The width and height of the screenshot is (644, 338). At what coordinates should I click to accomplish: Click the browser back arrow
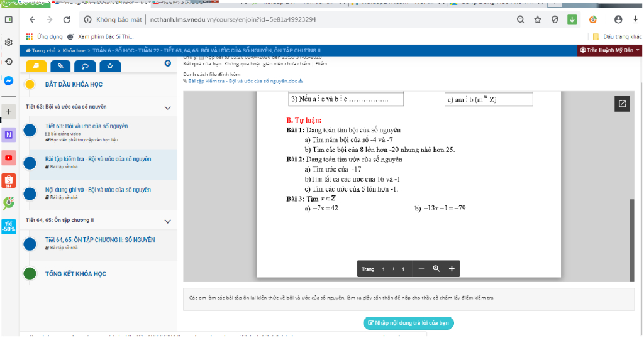click(33, 19)
